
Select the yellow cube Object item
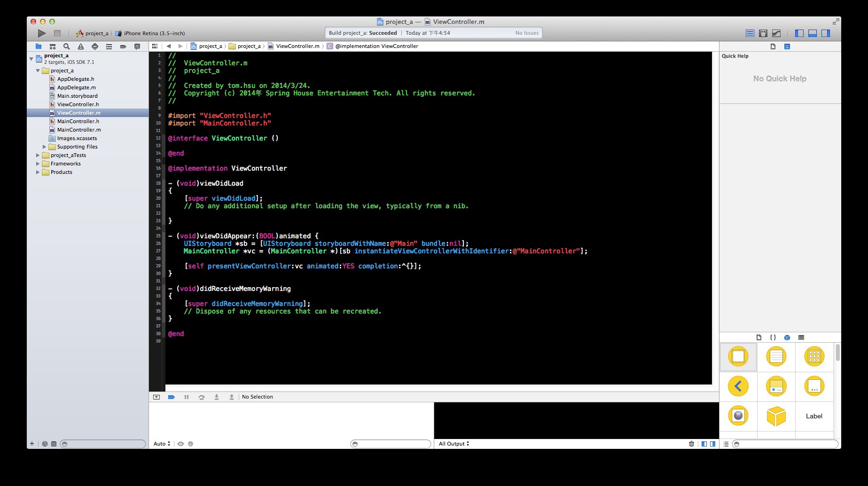click(776, 416)
